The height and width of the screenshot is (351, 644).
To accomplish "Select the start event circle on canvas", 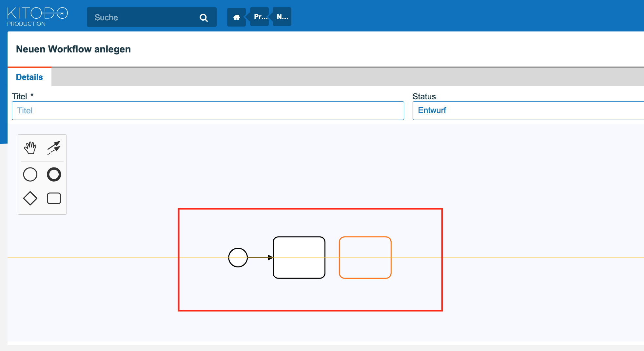I will point(238,258).
